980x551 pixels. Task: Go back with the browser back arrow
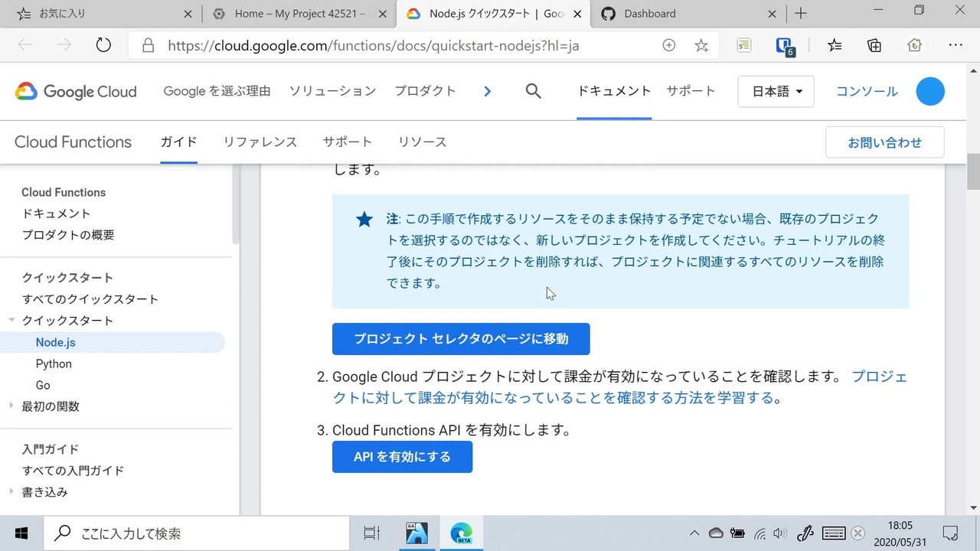pyautogui.click(x=25, y=45)
